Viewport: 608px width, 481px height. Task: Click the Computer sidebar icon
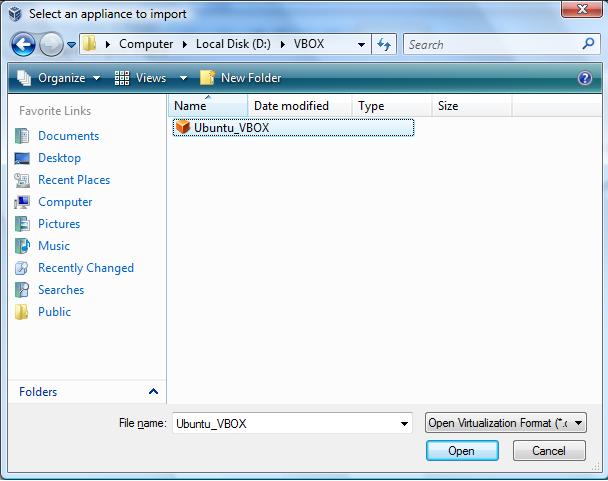tap(22, 202)
